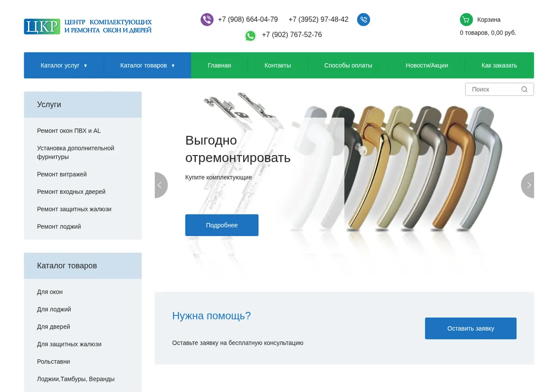558x392 pixels.
Task: Click the green WhatsApp icon
Action: tap(251, 35)
